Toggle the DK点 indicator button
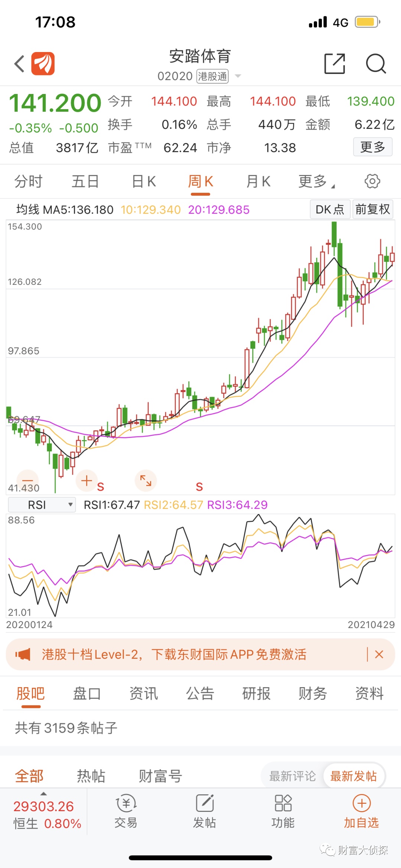401x868 pixels. (x=330, y=209)
